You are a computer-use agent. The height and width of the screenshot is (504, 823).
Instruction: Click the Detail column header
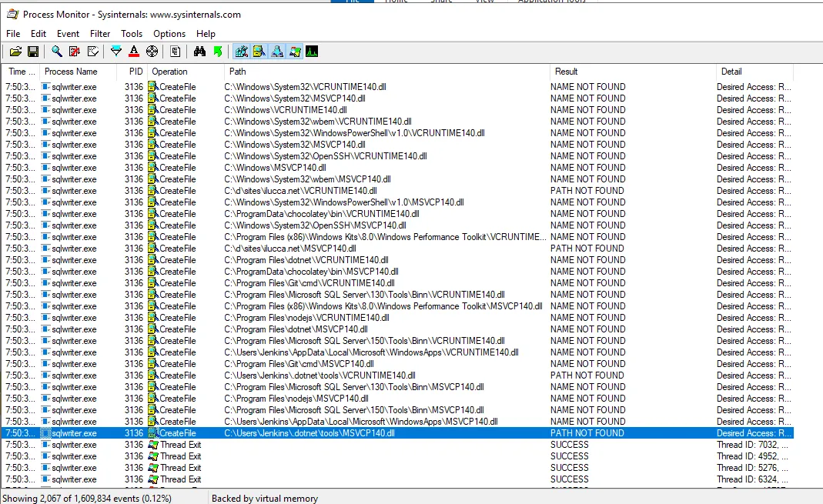click(754, 72)
